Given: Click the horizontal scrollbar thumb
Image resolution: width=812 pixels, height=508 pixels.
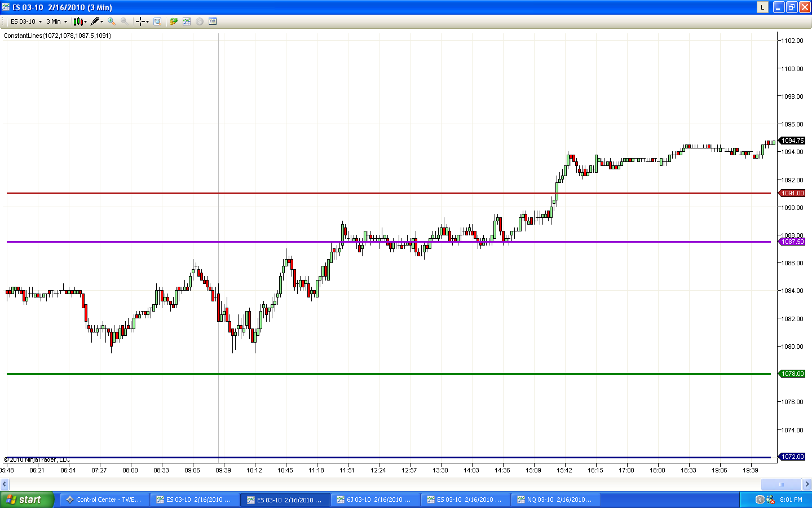Looking at the screenshot, I should (781, 484).
